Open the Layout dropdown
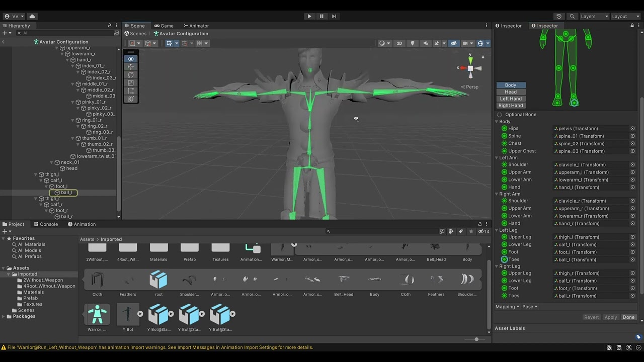Image resolution: width=644 pixels, height=362 pixels. point(625,17)
